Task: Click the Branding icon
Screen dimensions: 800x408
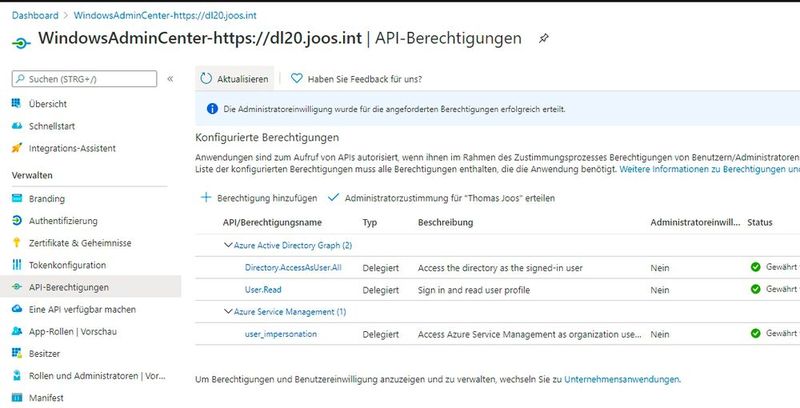Action: tap(17, 198)
